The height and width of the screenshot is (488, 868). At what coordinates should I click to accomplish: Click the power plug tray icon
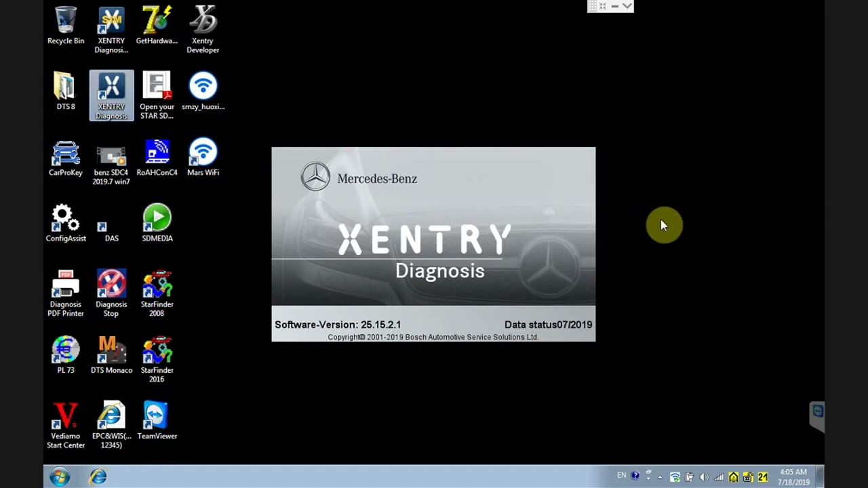[690, 477]
